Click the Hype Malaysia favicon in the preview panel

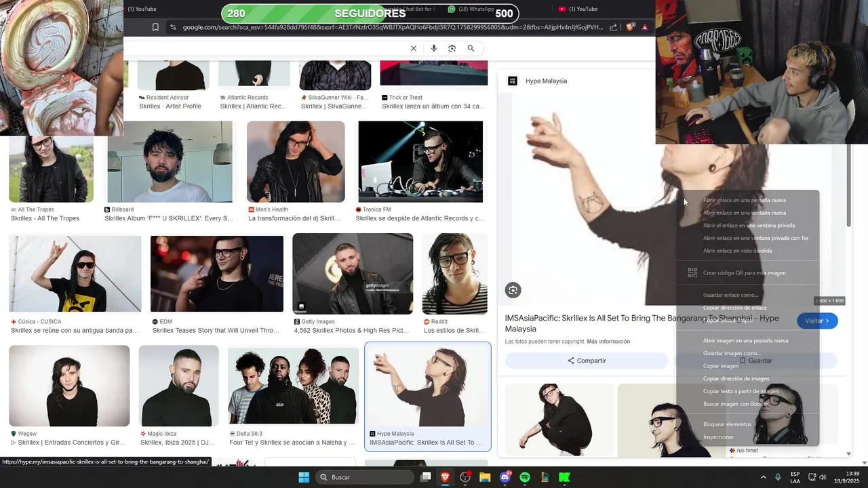click(x=513, y=81)
